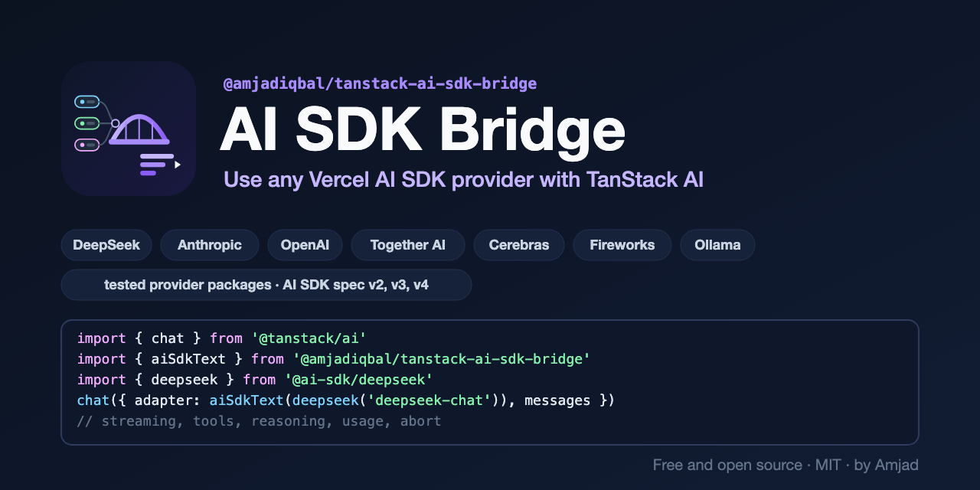Image resolution: width=980 pixels, height=490 pixels.
Task: Click the import deepseek code line
Action: click(255, 379)
